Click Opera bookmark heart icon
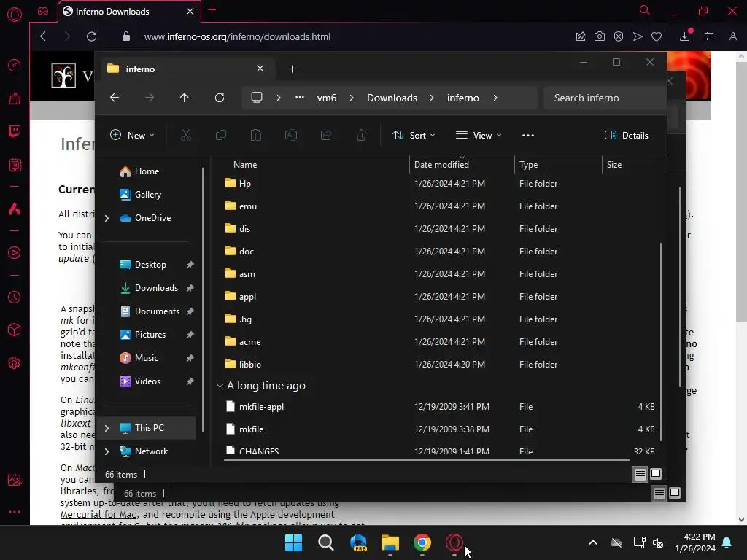The image size is (747, 560). [x=657, y=36]
